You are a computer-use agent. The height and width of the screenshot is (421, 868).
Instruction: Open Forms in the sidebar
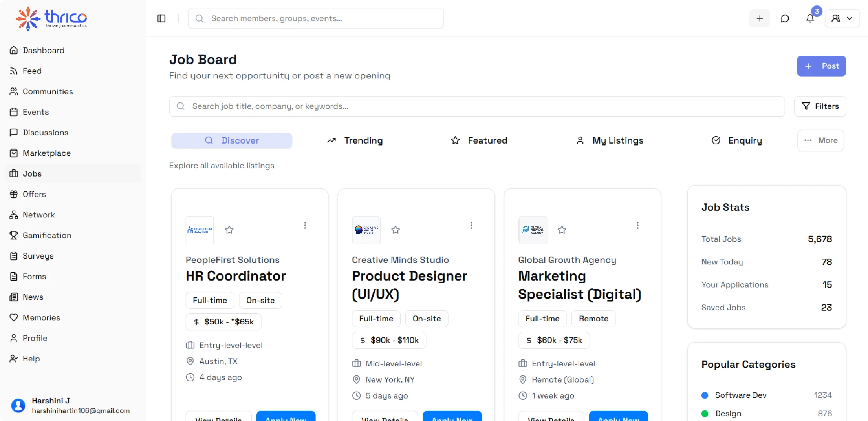[x=73, y=277]
